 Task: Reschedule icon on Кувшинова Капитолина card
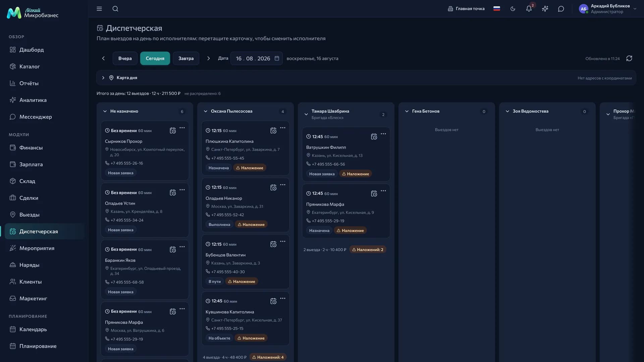(273, 301)
